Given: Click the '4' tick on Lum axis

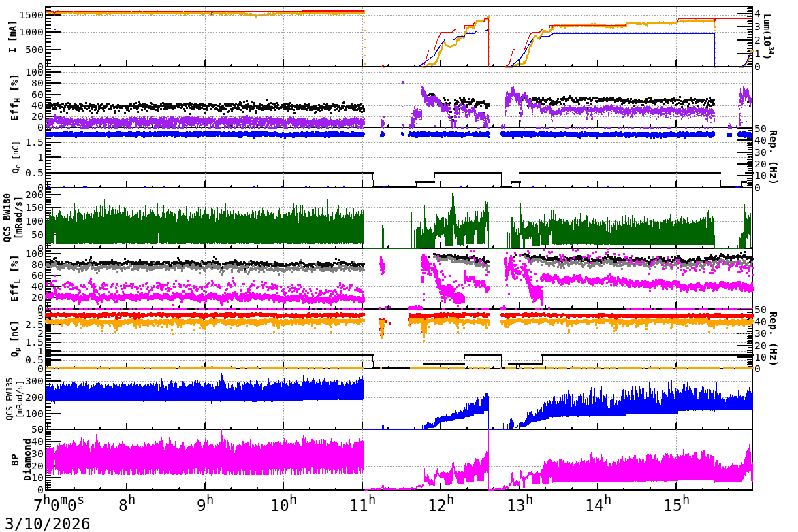Looking at the screenshot, I should [x=758, y=14].
